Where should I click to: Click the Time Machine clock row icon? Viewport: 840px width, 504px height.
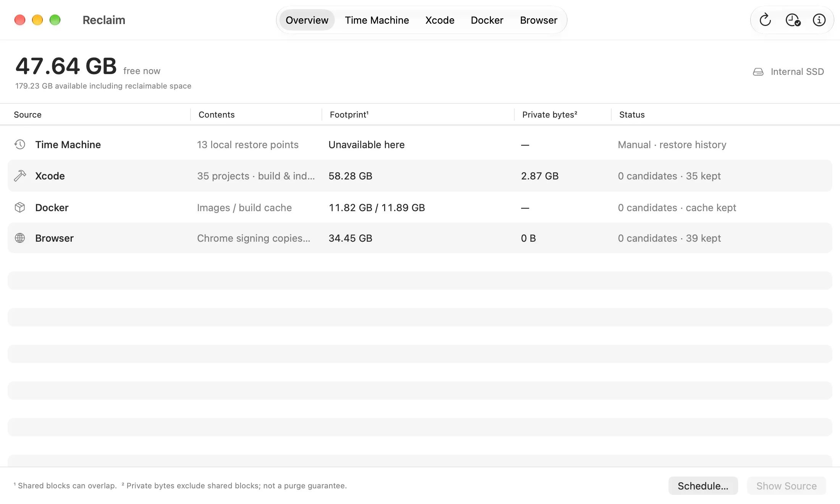click(x=20, y=144)
